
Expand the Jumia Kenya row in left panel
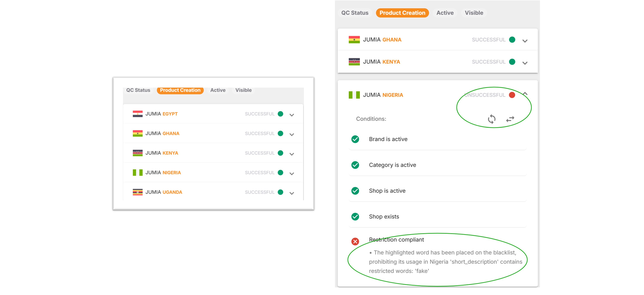point(292,154)
